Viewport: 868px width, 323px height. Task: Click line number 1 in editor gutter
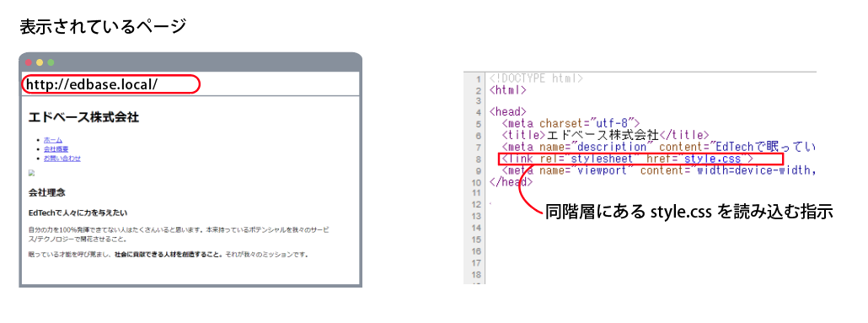coord(479,78)
